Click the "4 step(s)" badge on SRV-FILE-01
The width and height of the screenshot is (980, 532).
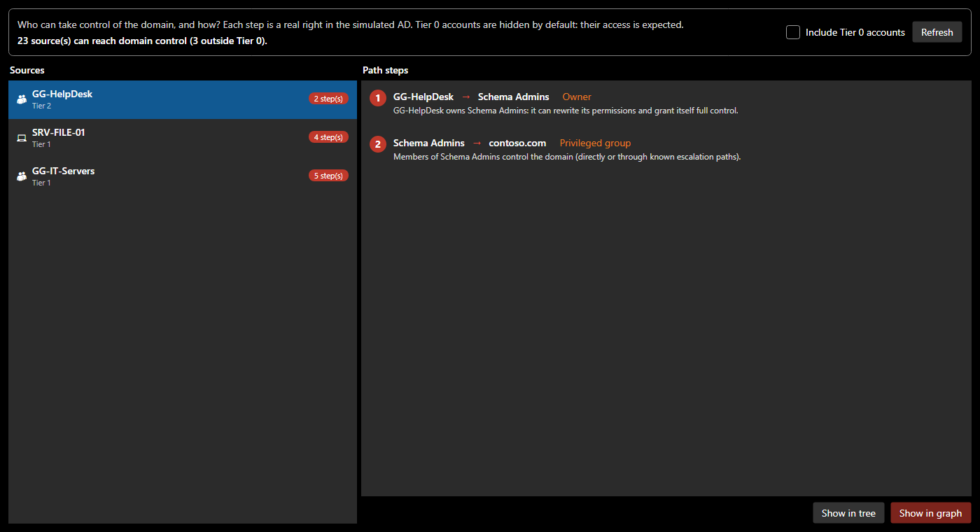coord(328,137)
